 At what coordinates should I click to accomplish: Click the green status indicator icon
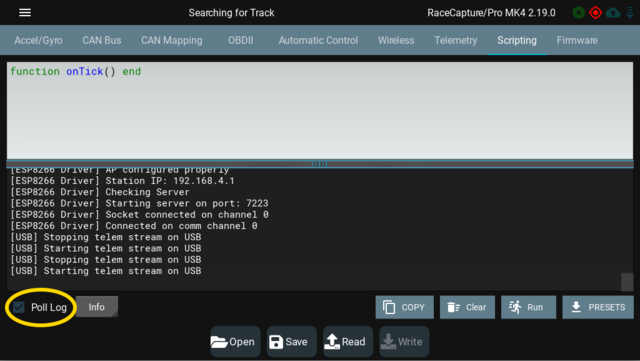(578, 13)
